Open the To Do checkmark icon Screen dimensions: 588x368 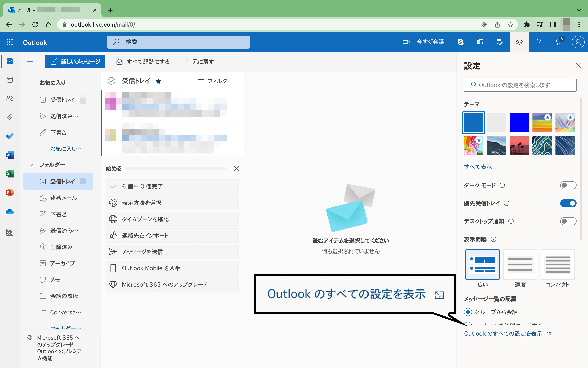click(10, 136)
